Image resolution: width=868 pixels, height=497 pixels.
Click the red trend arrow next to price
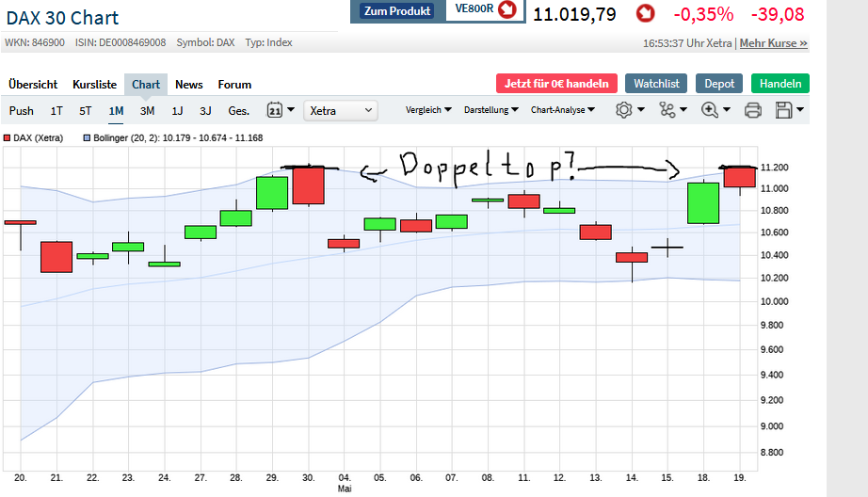click(645, 13)
